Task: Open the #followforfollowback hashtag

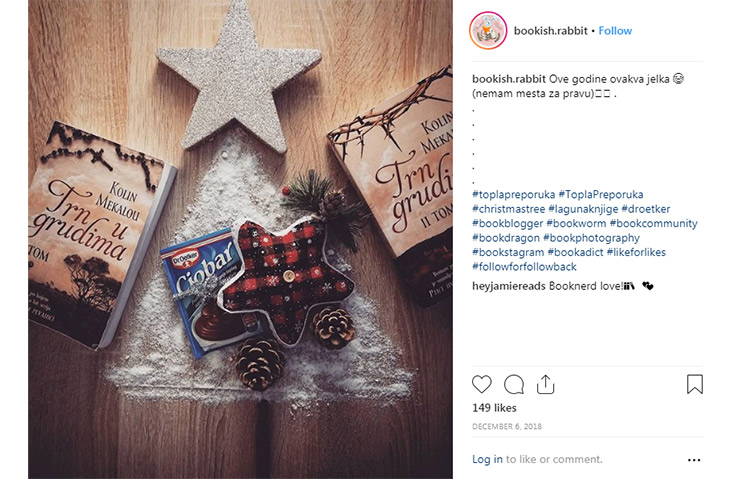Action: pos(524,267)
